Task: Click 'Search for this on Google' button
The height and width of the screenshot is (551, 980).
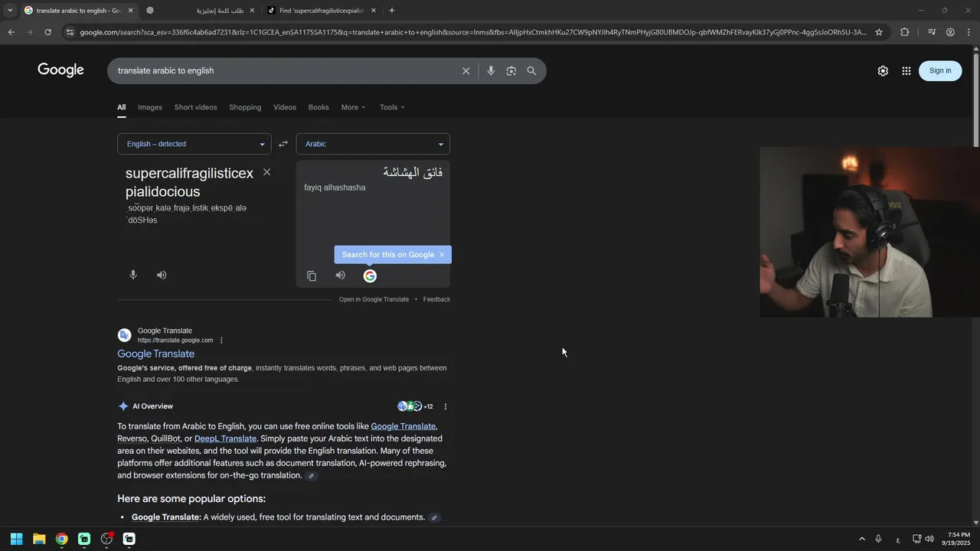Action: pyautogui.click(x=388, y=255)
